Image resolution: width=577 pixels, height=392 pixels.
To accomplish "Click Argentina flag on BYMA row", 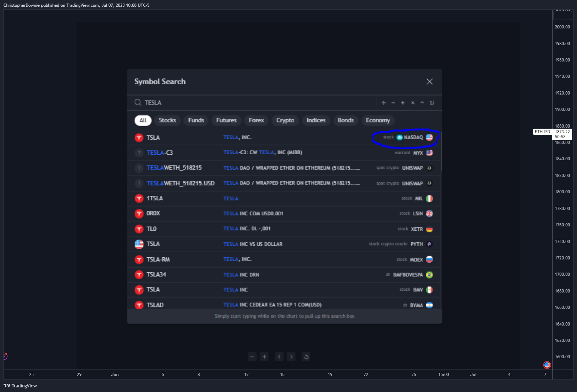I will click(x=429, y=305).
